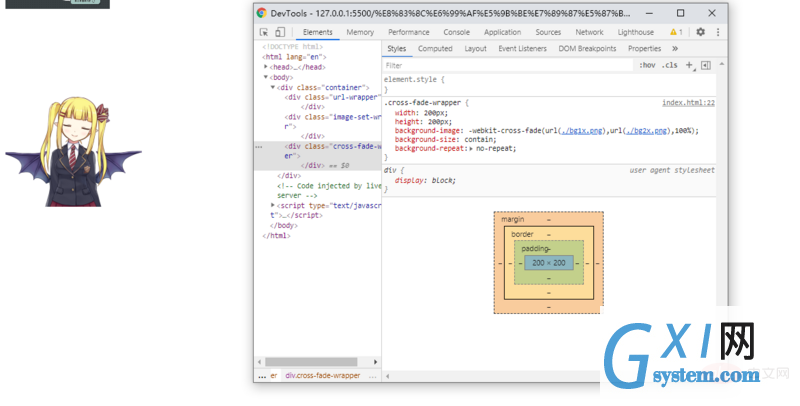The image size is (800, 406).
Task: Click the warning count indicator
Action: tap(676, 32)
